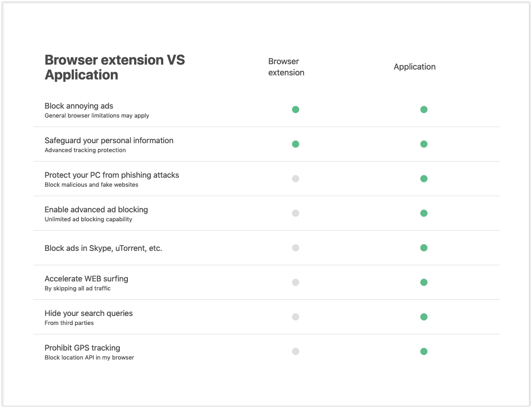Image resolution: width=532 pixels, height=408 pixels.
Task: Click the Application column header
Action: pyautogui.click(x=414, y=67)
